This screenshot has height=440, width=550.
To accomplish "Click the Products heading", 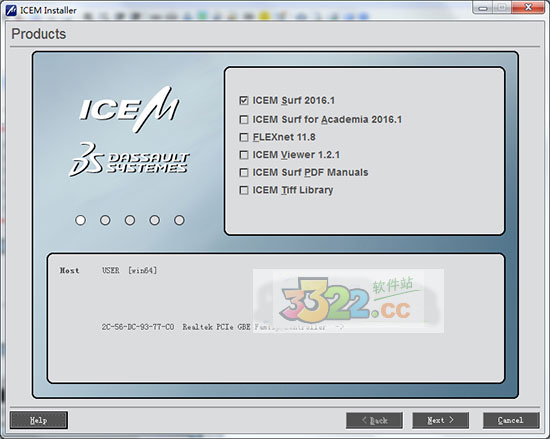I will pyautogui.click(x=39, y=34).
